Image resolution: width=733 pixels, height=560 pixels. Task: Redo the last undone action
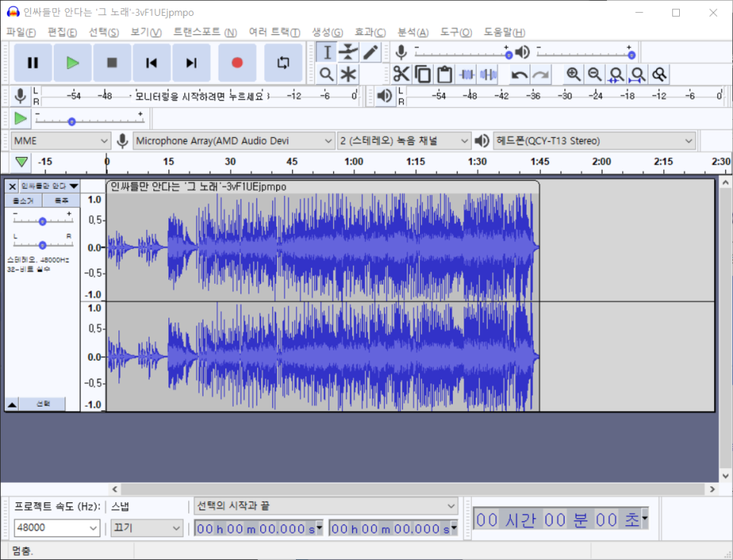point(540,74)
